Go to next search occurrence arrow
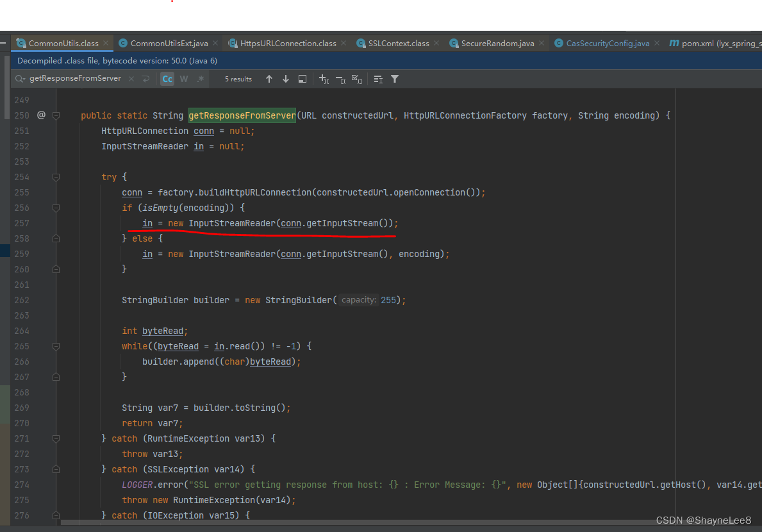Screen dimensions: 762x532 click(x=286, y=79)
